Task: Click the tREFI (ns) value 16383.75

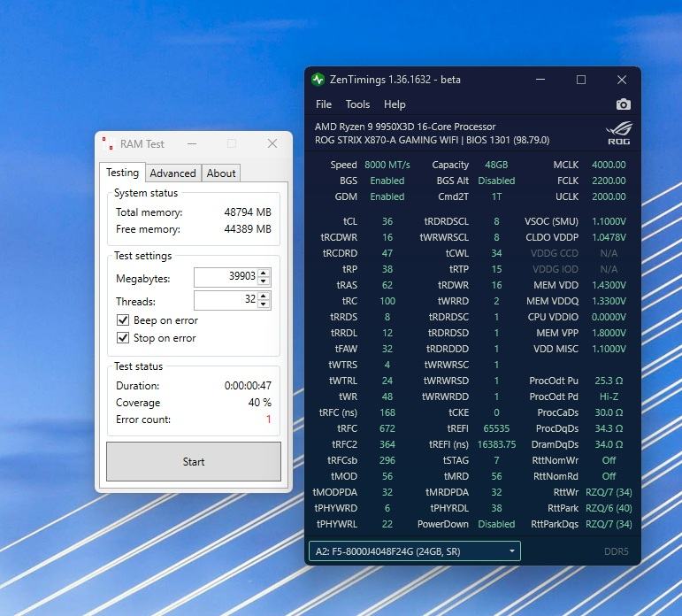Action: coord(496,444)
